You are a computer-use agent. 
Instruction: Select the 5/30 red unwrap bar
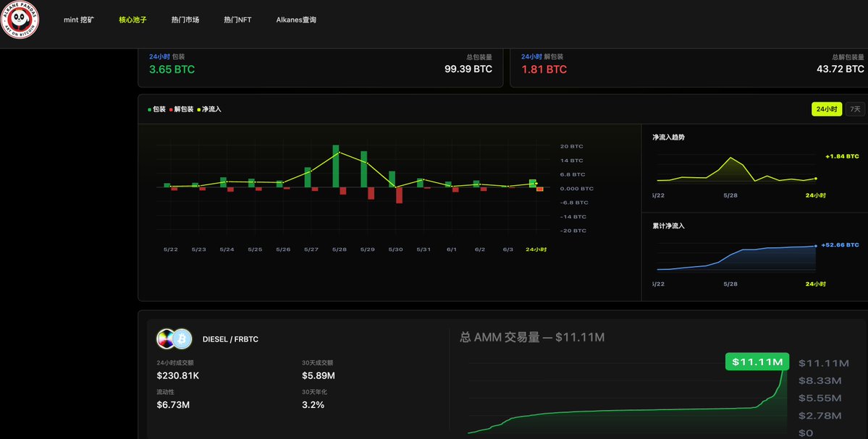coord(399,195)
